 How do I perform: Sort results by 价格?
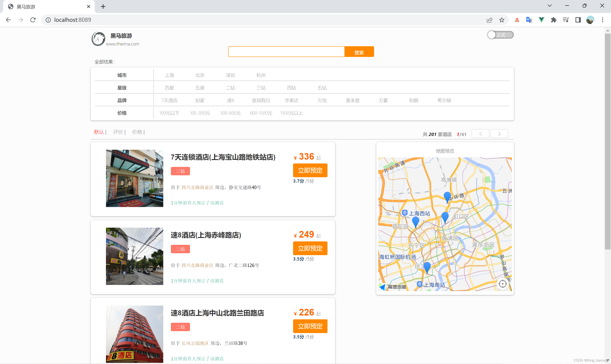coord(137,132)
